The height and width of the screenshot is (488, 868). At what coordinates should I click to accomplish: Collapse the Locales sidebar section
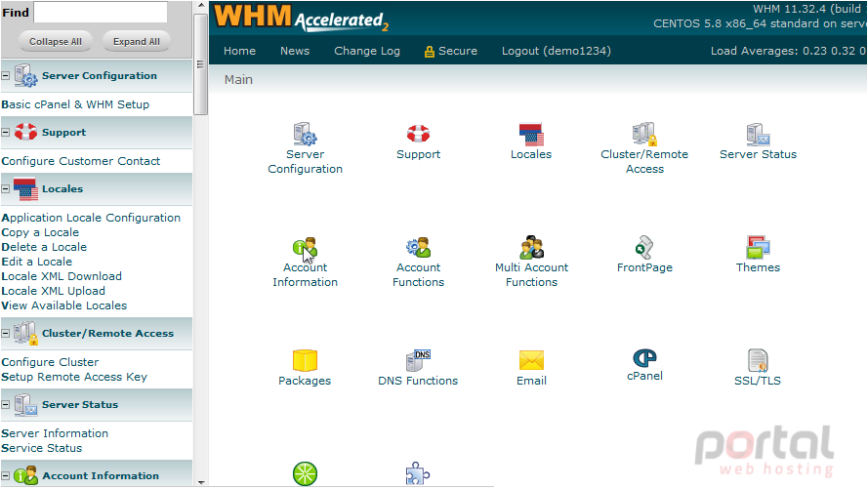click(x=6, y=188)
